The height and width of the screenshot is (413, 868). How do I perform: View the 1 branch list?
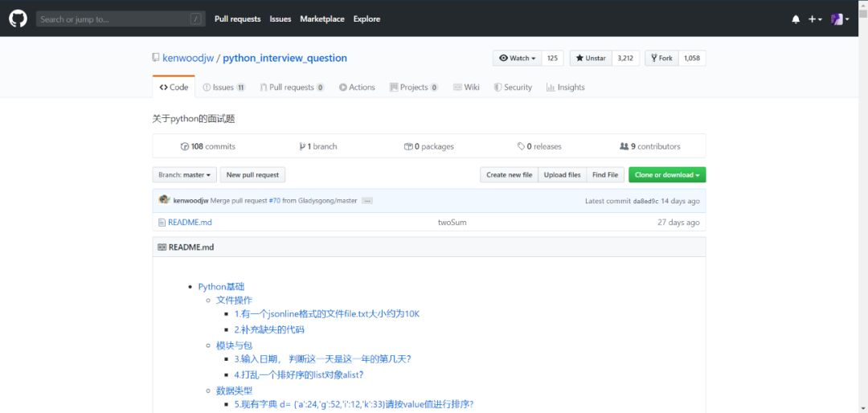click(x=317, y=147)
